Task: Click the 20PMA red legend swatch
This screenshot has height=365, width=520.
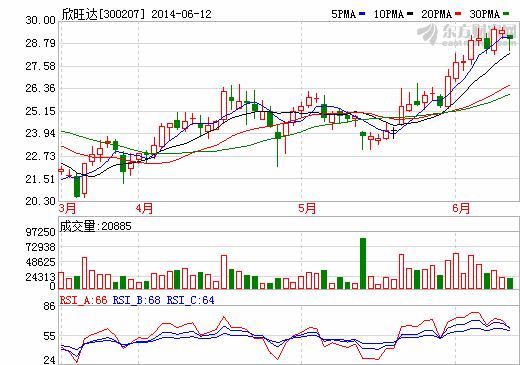Action: coord(458,14)
